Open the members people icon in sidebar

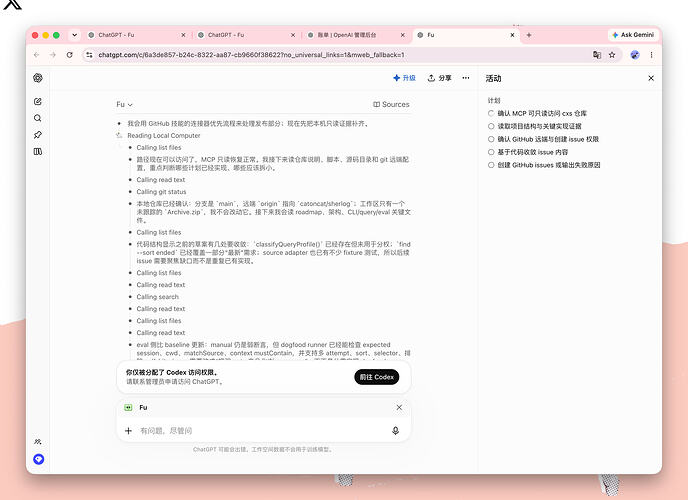coord(38,442)
